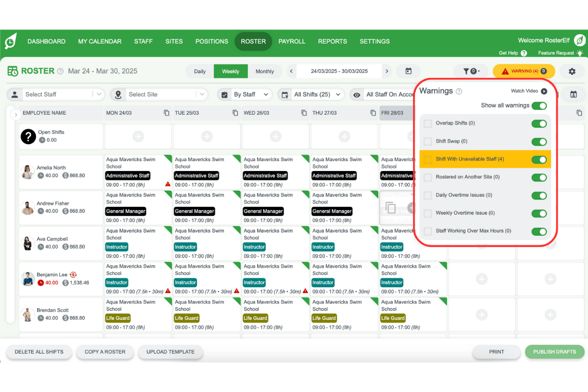
Task: Click the eye icon near All Staff On Account
Action: point(357,95)
